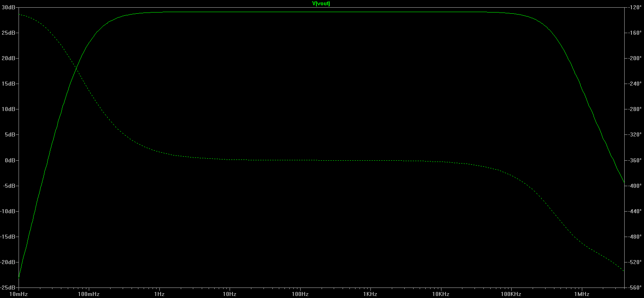Click the 1Hz frequency axis label
This screenshot has height=298, width=644.
tap(159, 294)
